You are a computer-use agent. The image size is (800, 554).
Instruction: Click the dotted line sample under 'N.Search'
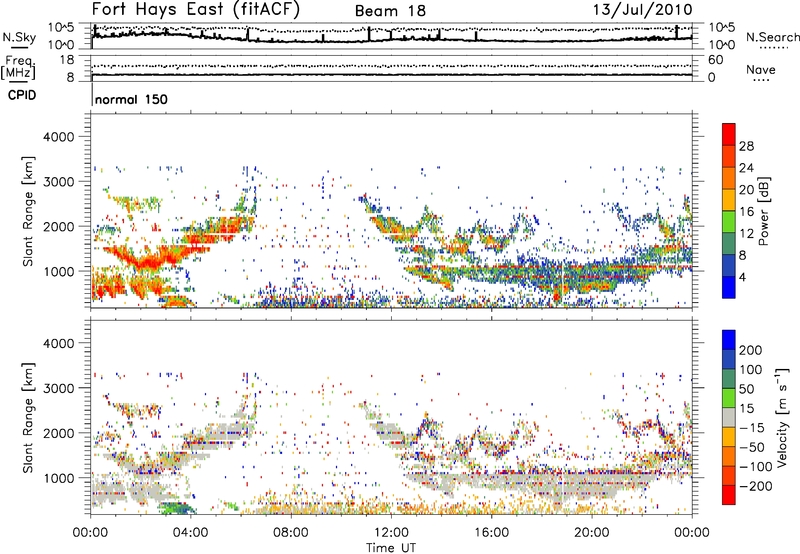tap(774, 47)
